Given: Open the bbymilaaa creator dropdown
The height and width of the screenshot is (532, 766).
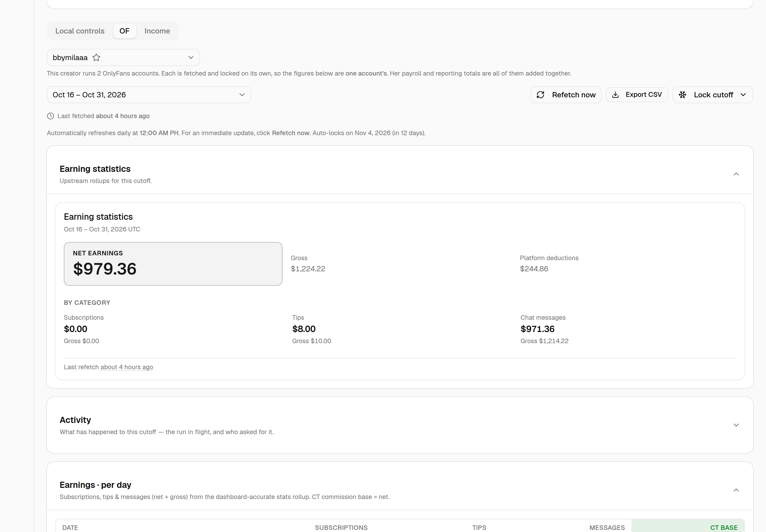Looking at the screenshot, I should point(123,57).
